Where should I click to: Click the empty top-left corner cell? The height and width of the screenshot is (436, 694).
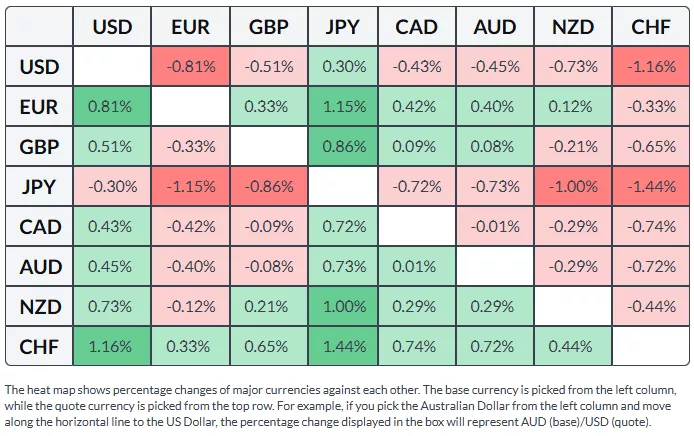[x=39, y=27]
